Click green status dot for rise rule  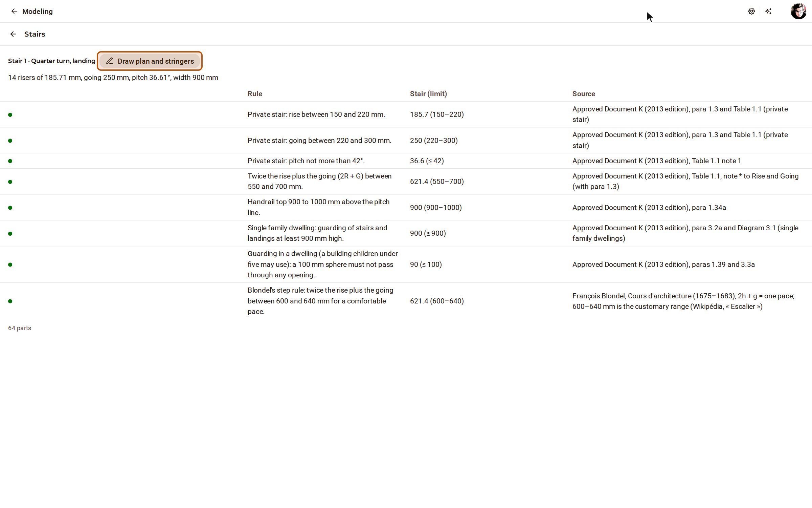tap(10, 115)
